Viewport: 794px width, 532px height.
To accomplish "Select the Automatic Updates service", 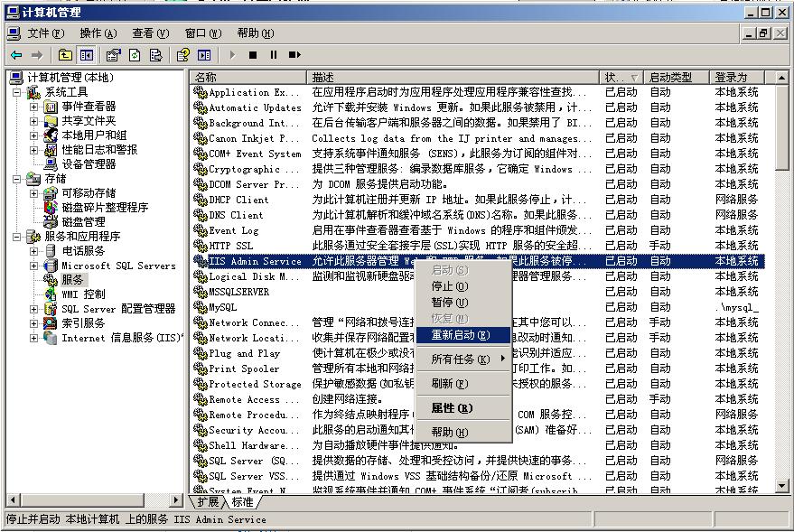I will [x=477, y=107].
